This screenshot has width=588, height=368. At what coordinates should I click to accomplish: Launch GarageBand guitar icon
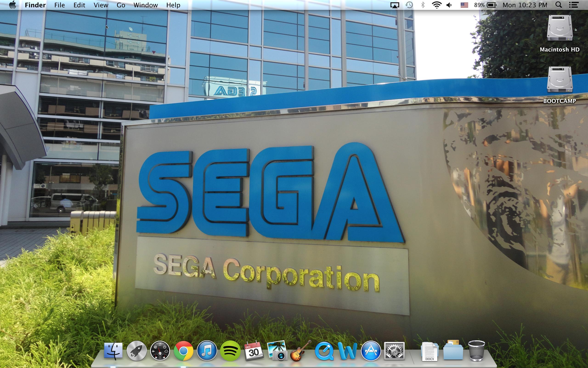[x=301, y=351]
